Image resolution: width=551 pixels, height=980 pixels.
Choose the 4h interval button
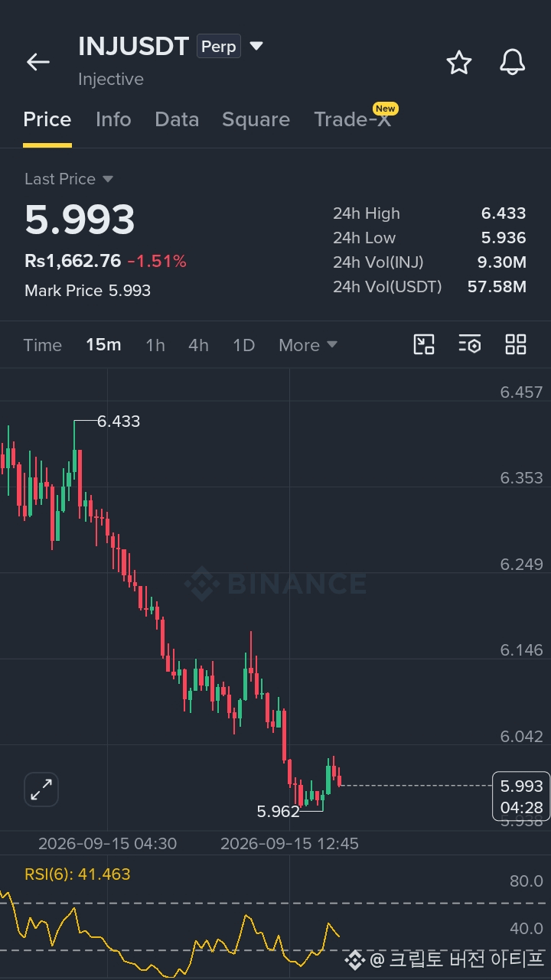(198, 345)
